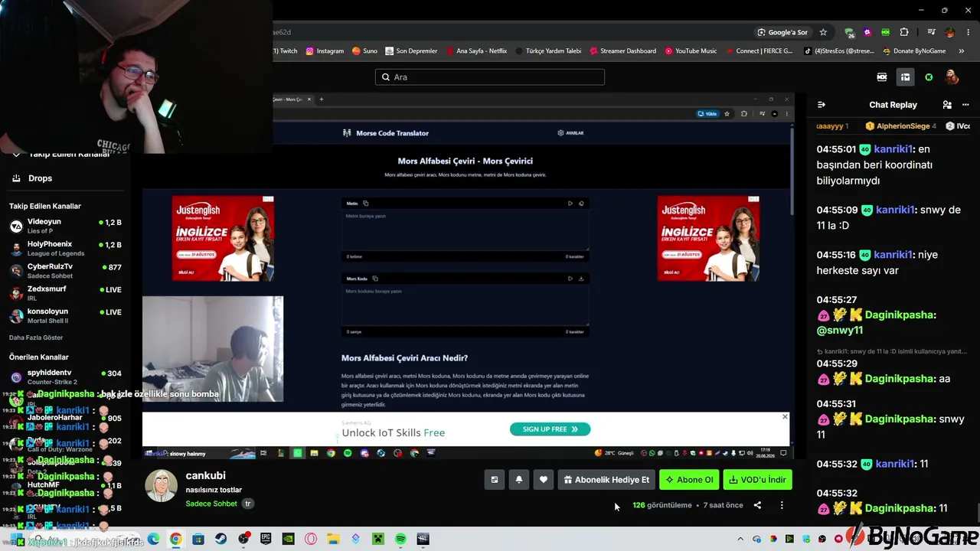Open the StresEos TikTok bookmark
980x551 pixels.
tap(838, 51)
